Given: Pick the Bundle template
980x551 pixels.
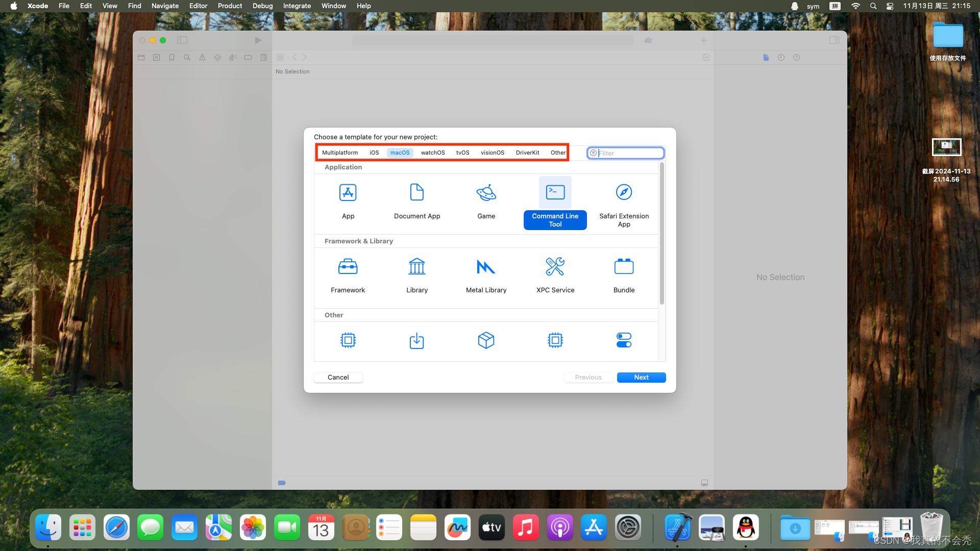Looking at the screenshot, I should click(x=624, y=276).
